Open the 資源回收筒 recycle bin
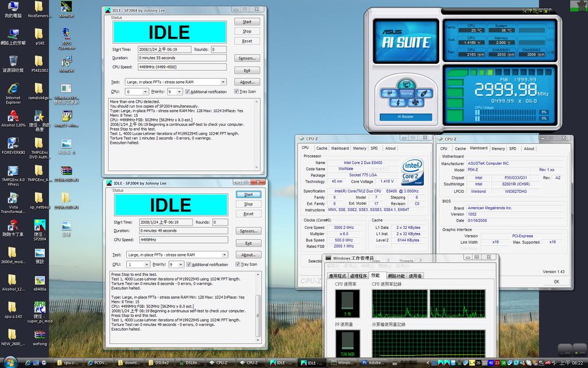This screenshot has width=588, height=368. tap(13, 64)
